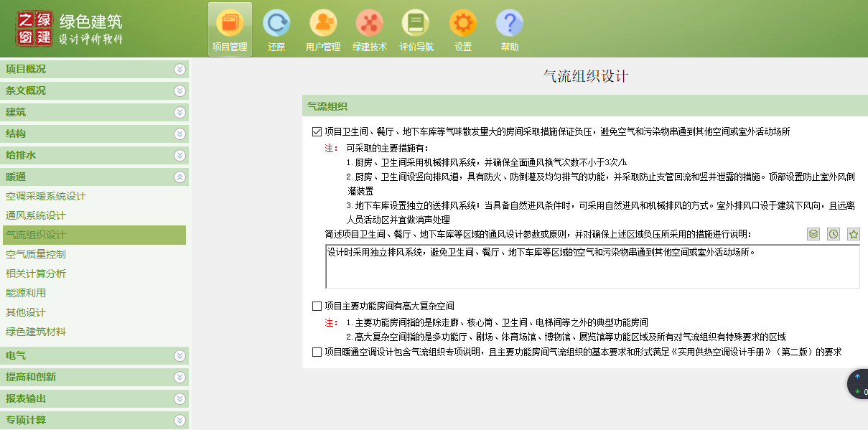Expand the 电气 sidebar section
868x430 pixels.
[95, 355]
